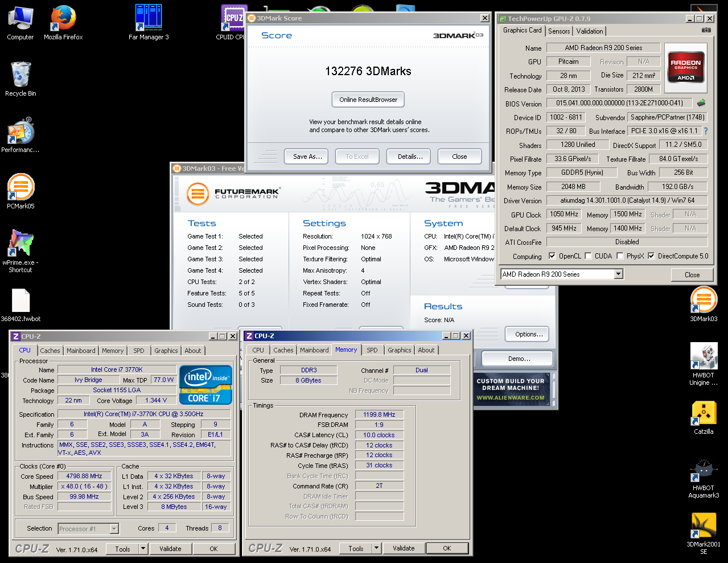728x563 pixels.
Task: Open the PCMark05 desktop shortcut
Action: coord(20,191)
